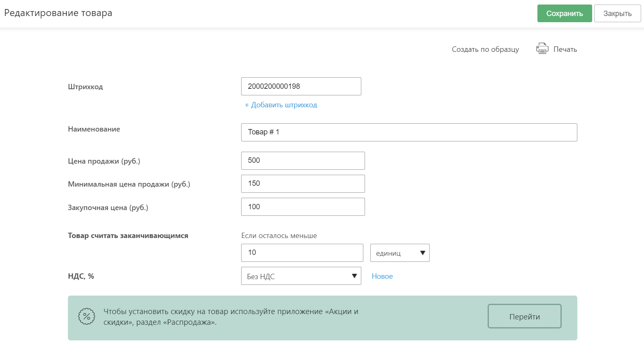Click the printer icon

tap(542, 49)
